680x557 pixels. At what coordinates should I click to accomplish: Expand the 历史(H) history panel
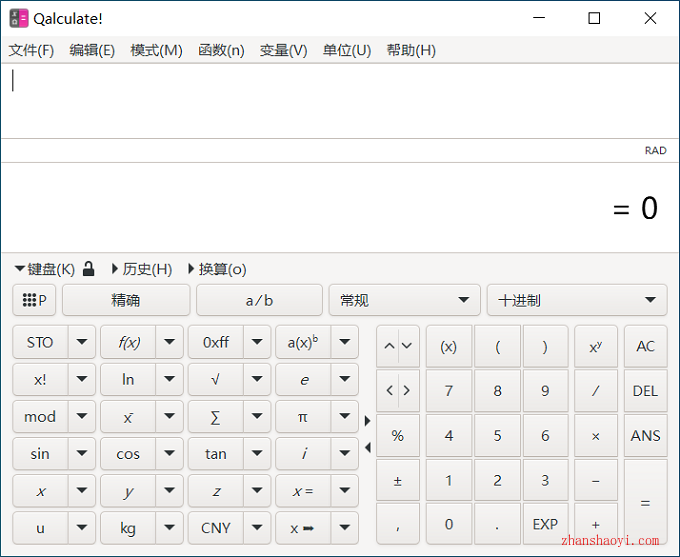(142, 269)
